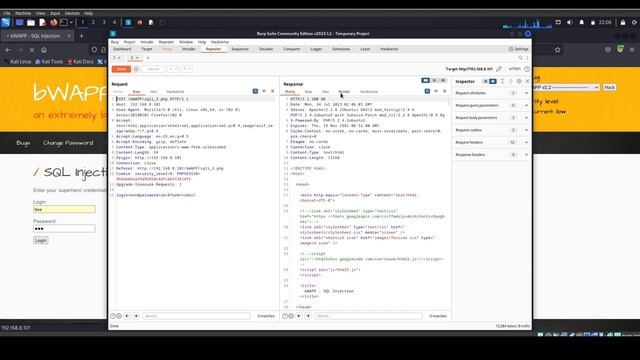Go to previous request in history
Image resolution: width=640 pixels, height=360 pixels.
click(173, 69)
